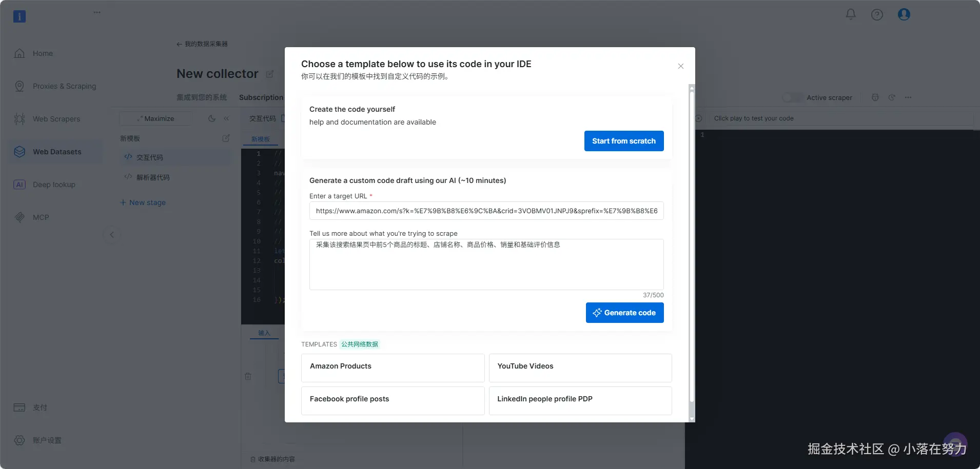Click the 公共网络数据 templates tag
Image resolution: width=980 pixels, height=469 pixels.
(360, 344)
